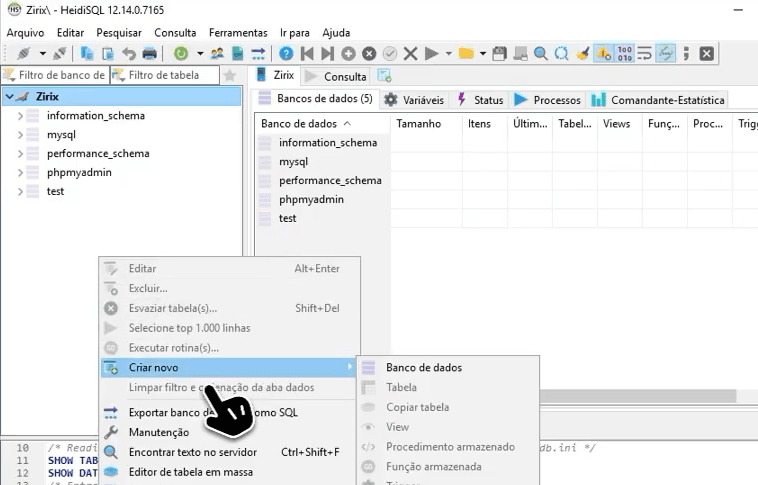Open the Editar menu
758x485 pixels.
coord(70,32)
